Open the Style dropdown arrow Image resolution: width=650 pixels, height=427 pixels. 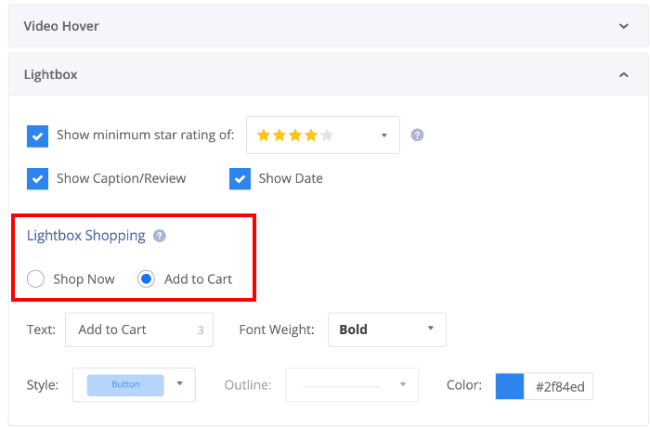pyautogui.click(x=180, y=384)
